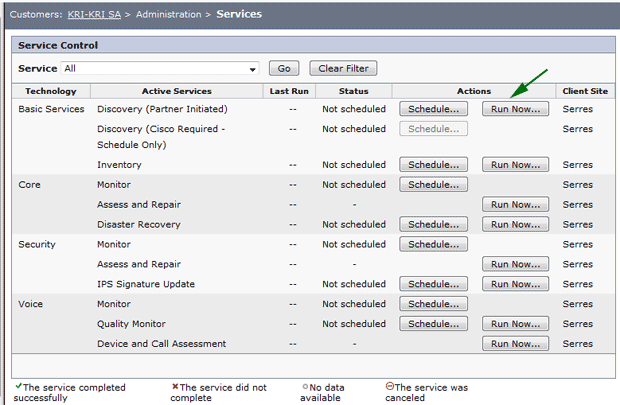The image size is (620, 405).
Task: Run Device and Call Assessment now
Action: (x=515, y=344)
